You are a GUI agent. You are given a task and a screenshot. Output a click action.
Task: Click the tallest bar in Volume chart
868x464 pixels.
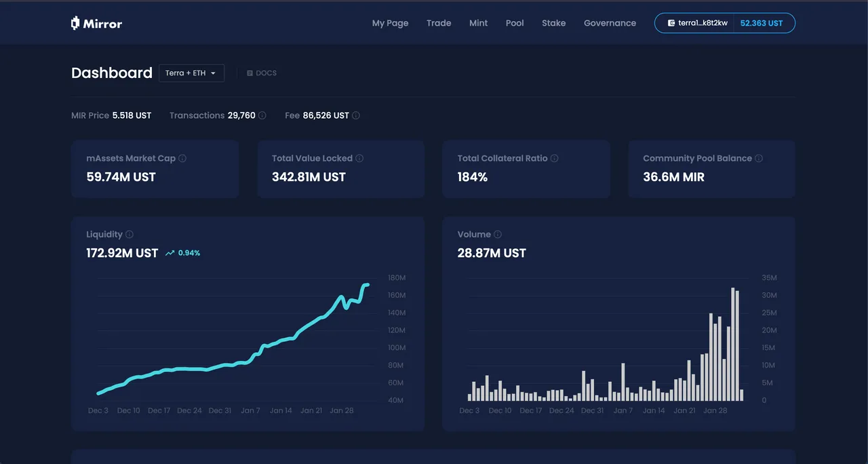[x=733, y=344]
